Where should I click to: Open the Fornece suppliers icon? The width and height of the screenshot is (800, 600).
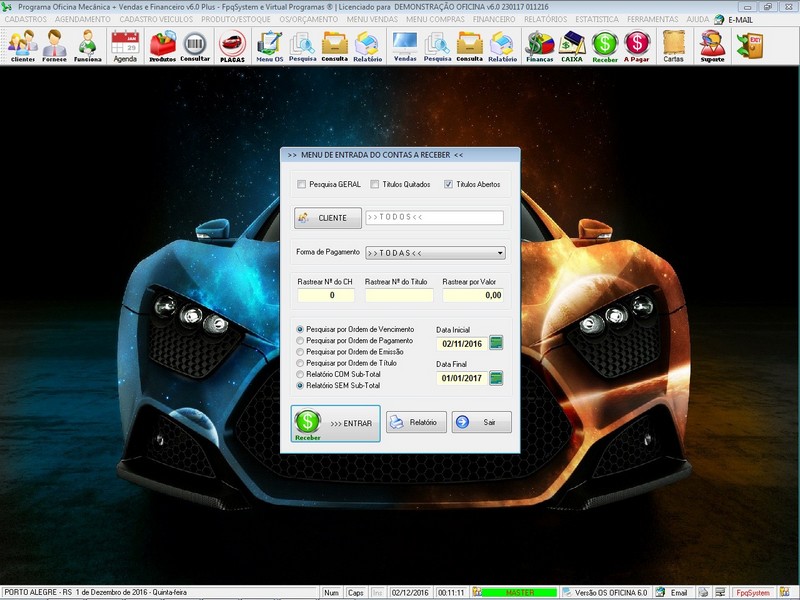point(54,46)
